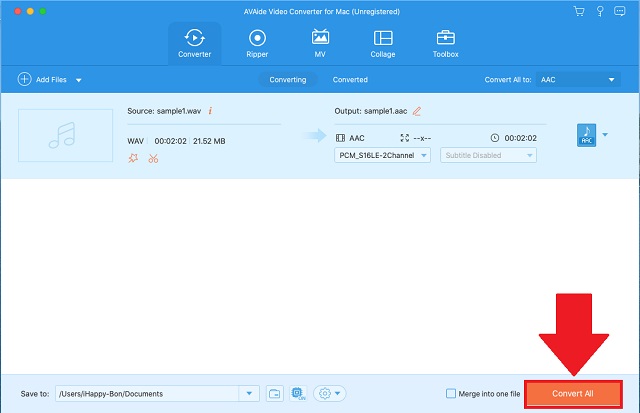Click the 21.52 MB file size
The height and width of the screenshot is (413, 640).
click(x=209, y=141)
